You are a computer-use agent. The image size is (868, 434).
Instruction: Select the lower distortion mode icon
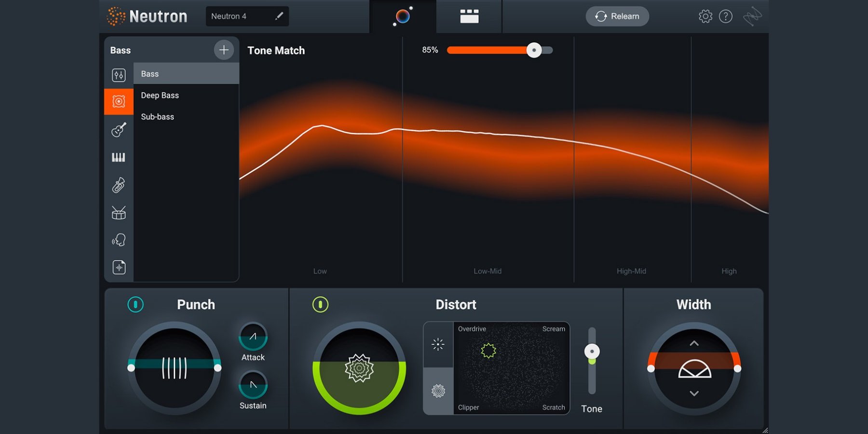pos(438,391)
